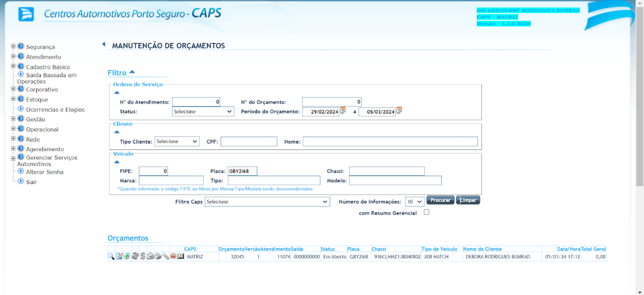Toggle the com Resumo Gerencial checkbox
Image resolution: width=644 pixels, height=295 pixels.
pyautogui.click(x=426, y=212)
